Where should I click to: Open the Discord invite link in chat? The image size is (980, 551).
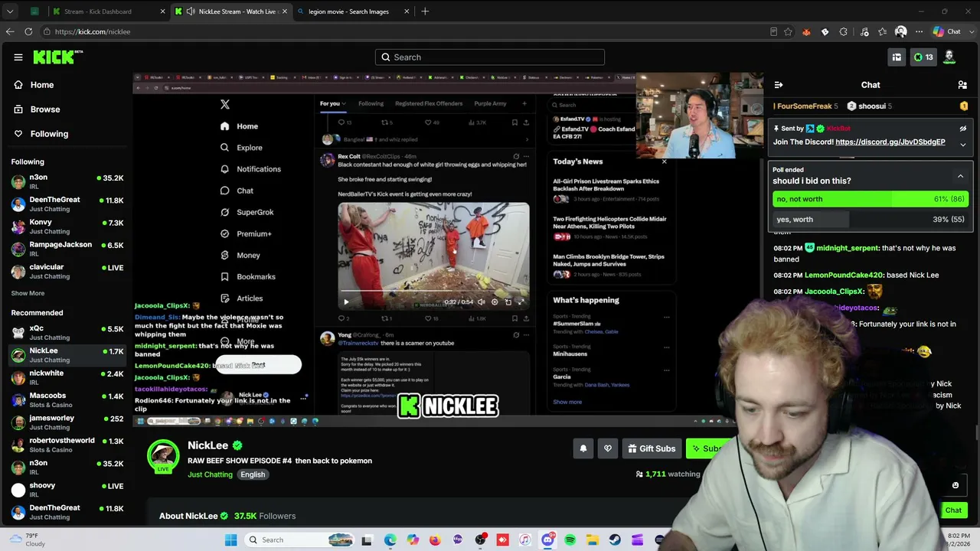point(890,142)
